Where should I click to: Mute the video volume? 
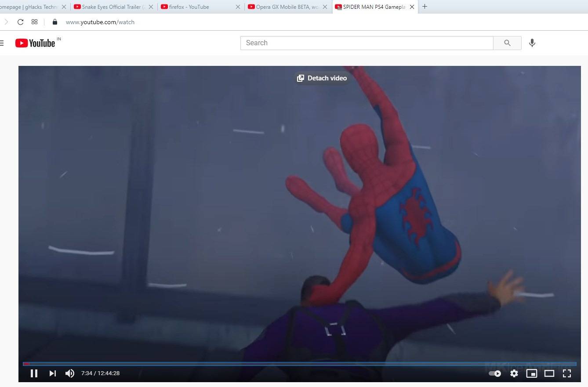pyautogui.click(x=70, y=373)
